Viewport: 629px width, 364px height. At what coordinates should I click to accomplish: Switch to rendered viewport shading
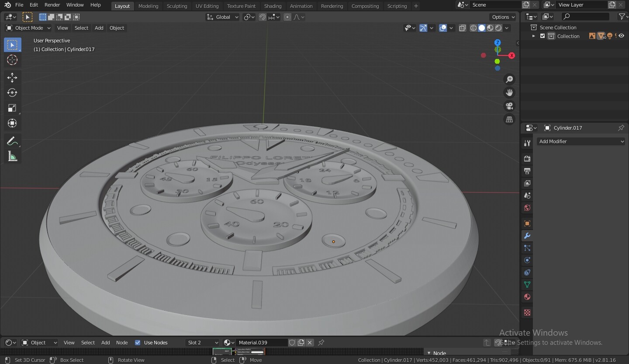pos(498,28)
